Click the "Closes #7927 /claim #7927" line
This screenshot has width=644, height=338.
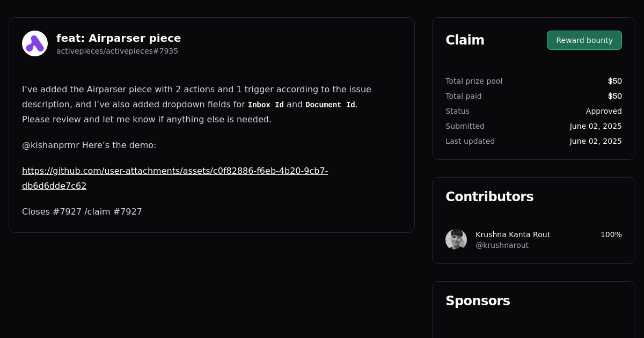[x=82, y=211]
